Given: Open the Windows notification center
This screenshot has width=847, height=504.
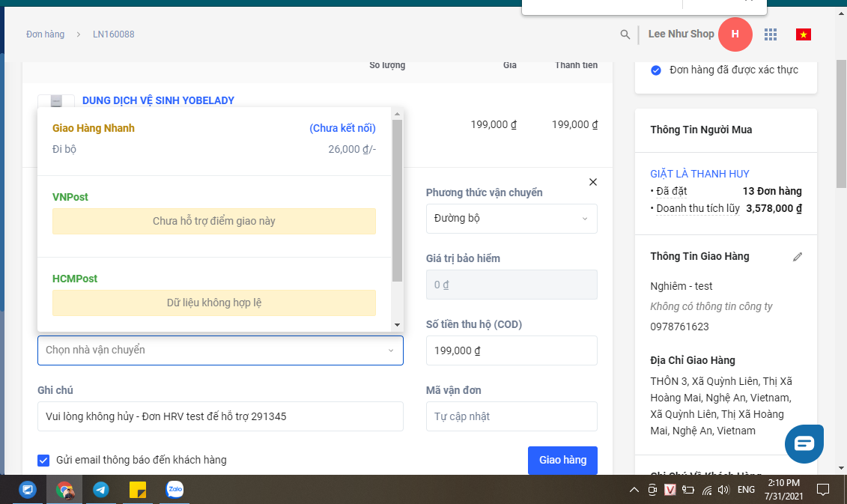Looking at the screenshot, I should (x=823, y=490).
